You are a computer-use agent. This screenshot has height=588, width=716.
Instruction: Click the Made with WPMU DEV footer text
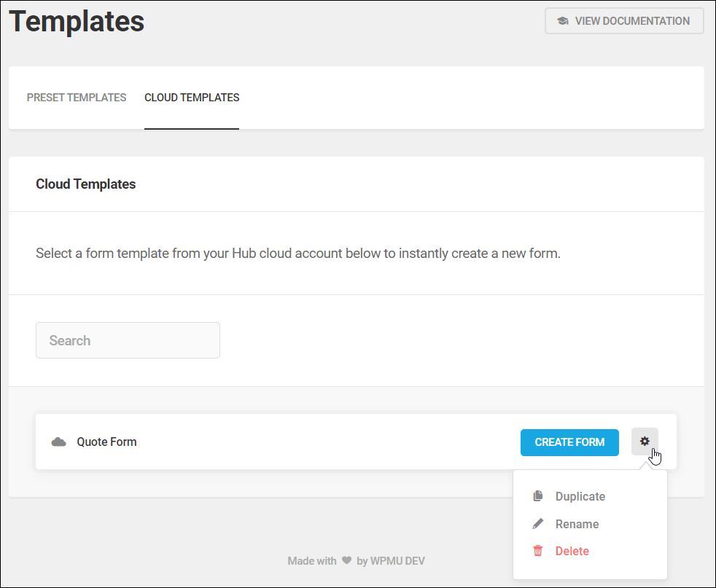(x=356, y=560)
